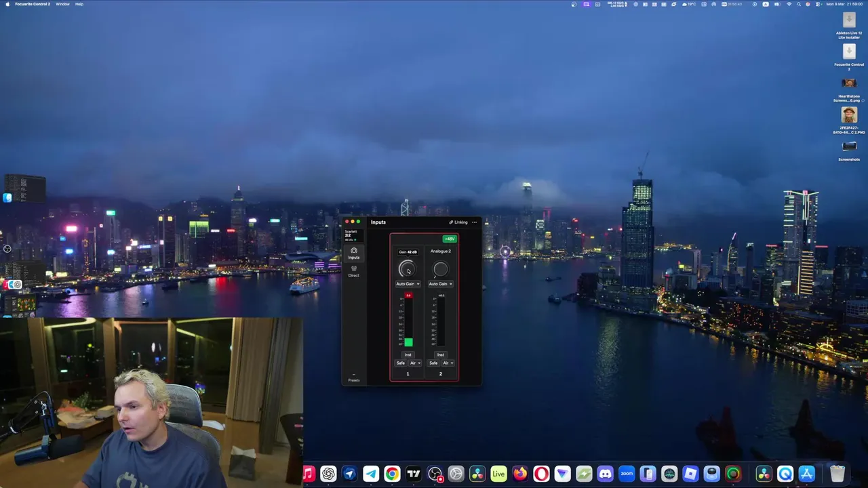This screenshot has height=488, width=868.
Task: Open channel 1 Auto Gain dropdown
Action: click(408, 284)
